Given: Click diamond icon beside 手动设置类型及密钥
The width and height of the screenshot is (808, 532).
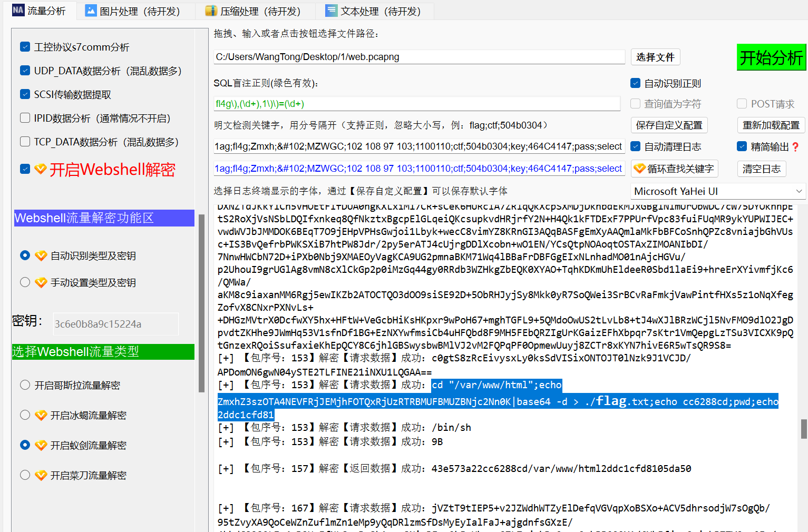Looking at the screenshot, I should tap(41, 282).
